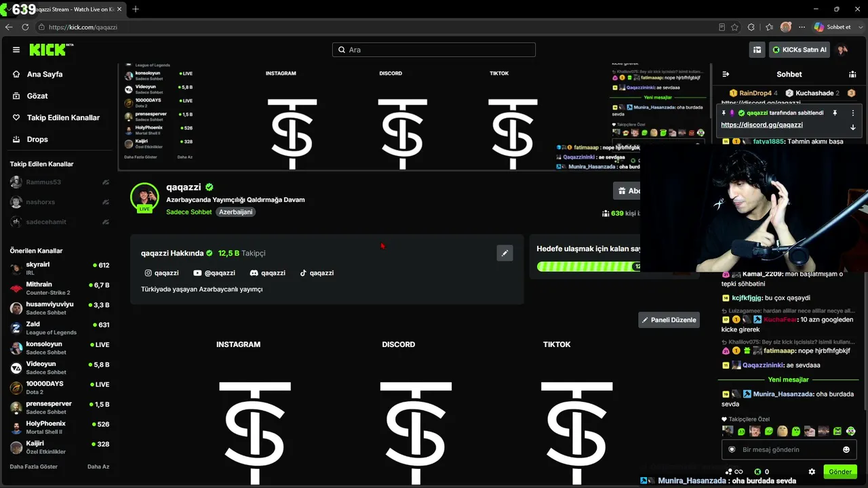This screenshot has width=868, height=488.
Task: Bookmark this page with the star icon
Action: click(735, 27)
